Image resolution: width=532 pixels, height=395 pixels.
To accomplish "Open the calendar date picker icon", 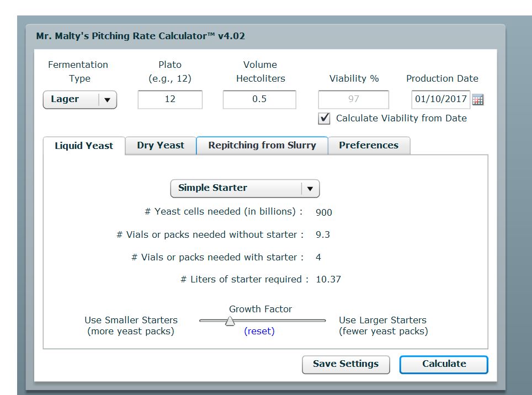I will coord(478,100).
